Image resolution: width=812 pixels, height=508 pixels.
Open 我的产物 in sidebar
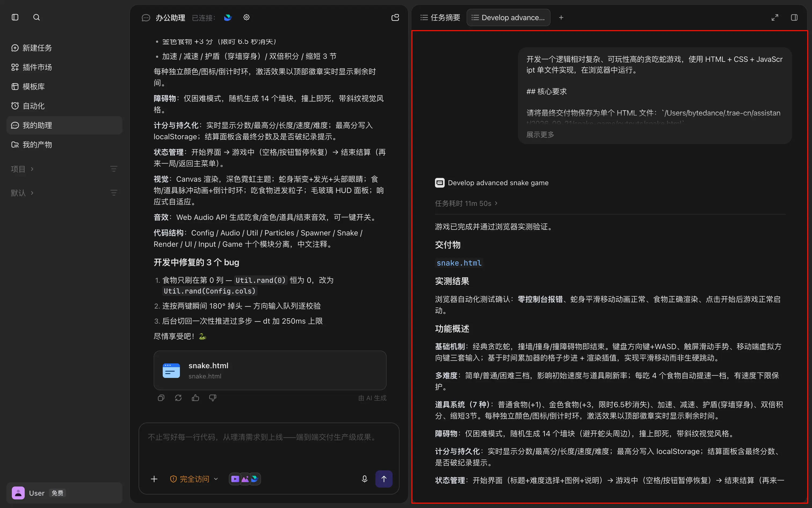[x=64, y=145]
